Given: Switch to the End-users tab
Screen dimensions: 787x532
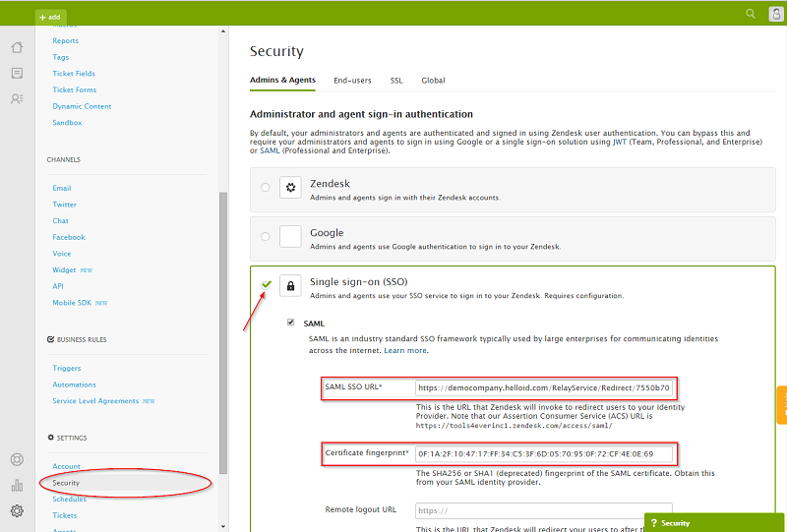Looking at the screenshot, I should coord(352,81).
